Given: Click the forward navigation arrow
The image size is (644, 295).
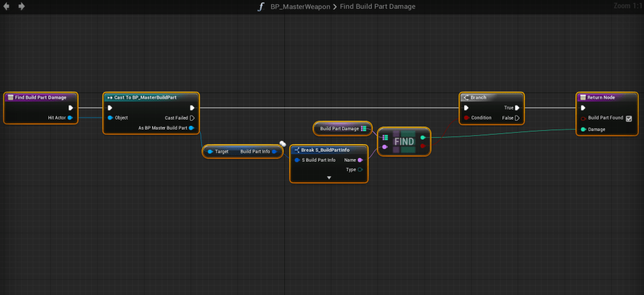Looking at the screenshot, I should [22, 6].
